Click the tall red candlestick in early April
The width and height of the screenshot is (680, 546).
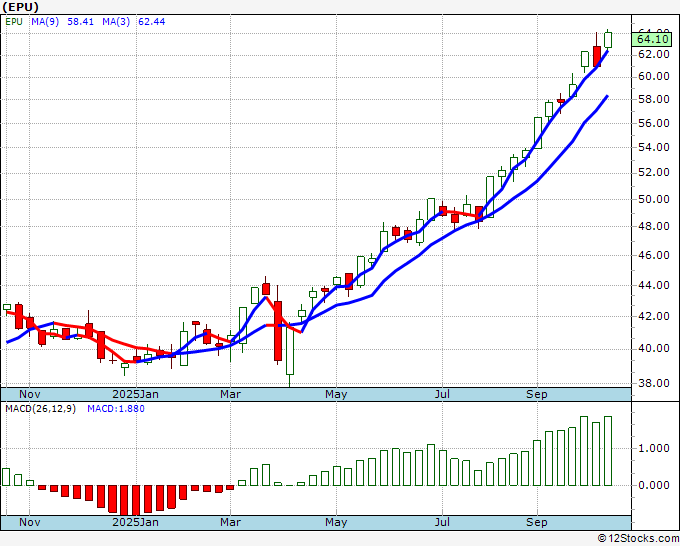click(x=278, y=331)
